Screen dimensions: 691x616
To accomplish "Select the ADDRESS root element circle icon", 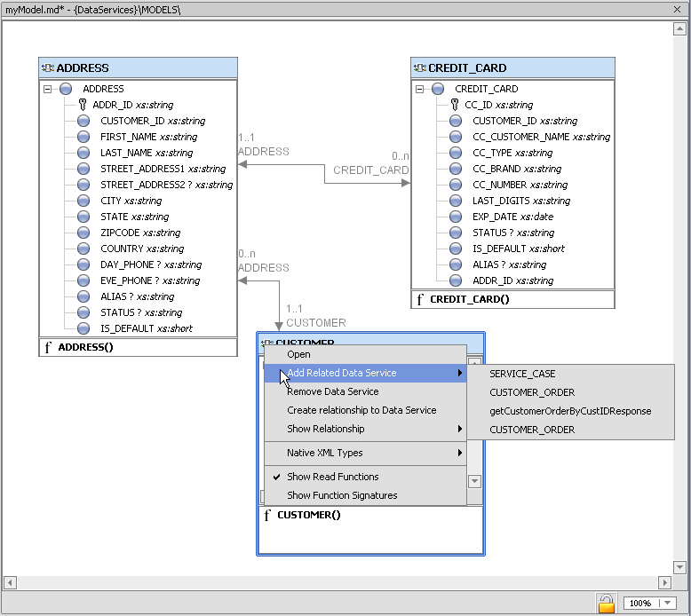I will (66, 89).
